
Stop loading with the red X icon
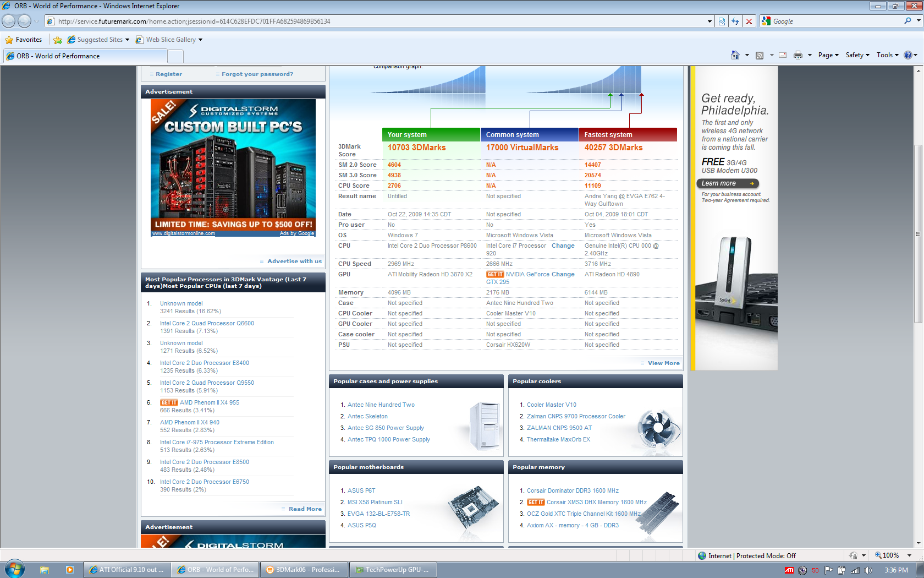click(749, 21)
